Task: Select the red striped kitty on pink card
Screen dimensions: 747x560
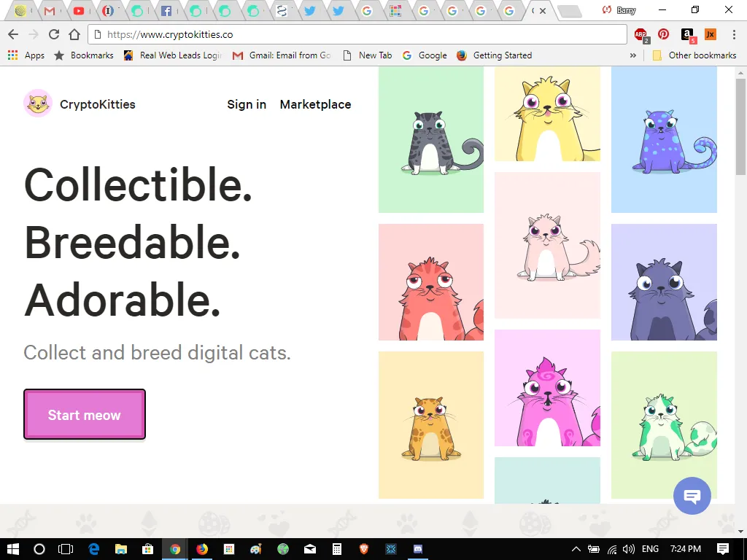Action: (430, 282)
